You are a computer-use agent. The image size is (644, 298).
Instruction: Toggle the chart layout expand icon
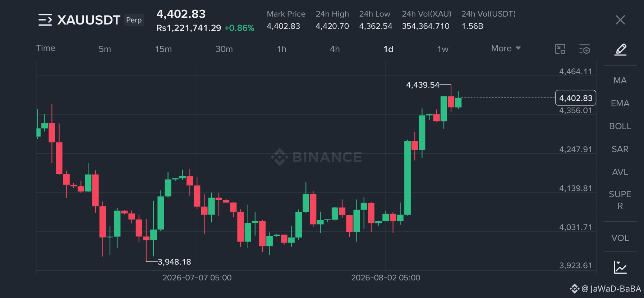click(x=560, y=49)
